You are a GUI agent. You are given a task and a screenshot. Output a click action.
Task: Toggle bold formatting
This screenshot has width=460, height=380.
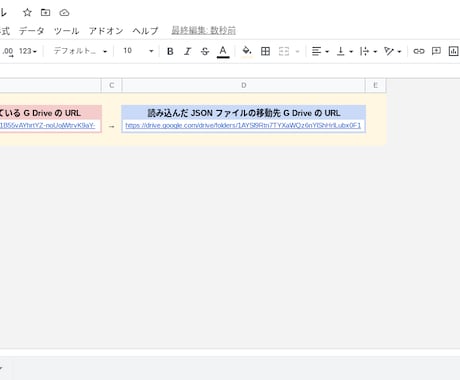170,51
